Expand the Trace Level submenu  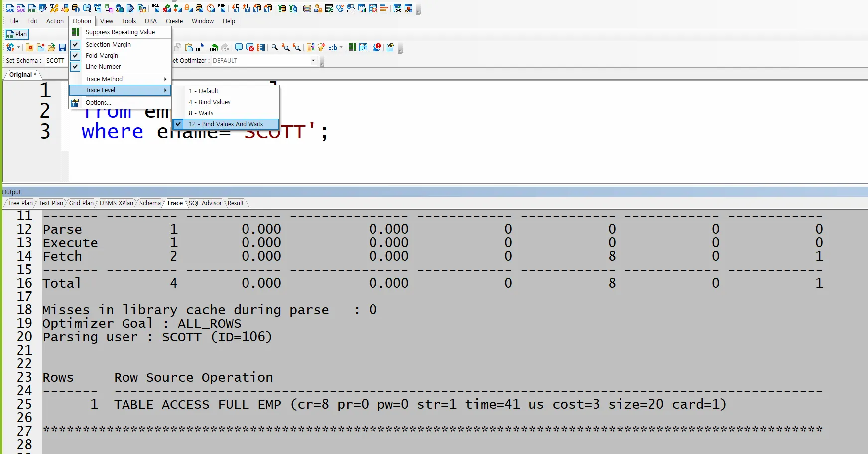pyautogui.click(x=120, y=90)
